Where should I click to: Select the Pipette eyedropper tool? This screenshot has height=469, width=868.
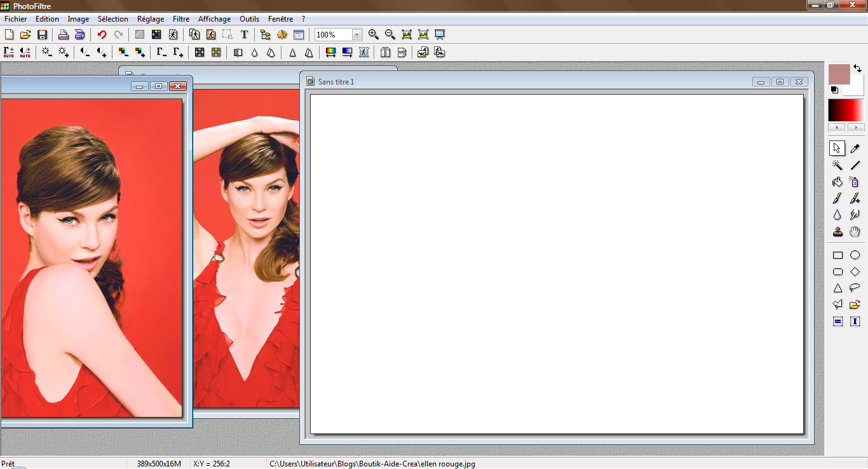[x=855, y=149]
